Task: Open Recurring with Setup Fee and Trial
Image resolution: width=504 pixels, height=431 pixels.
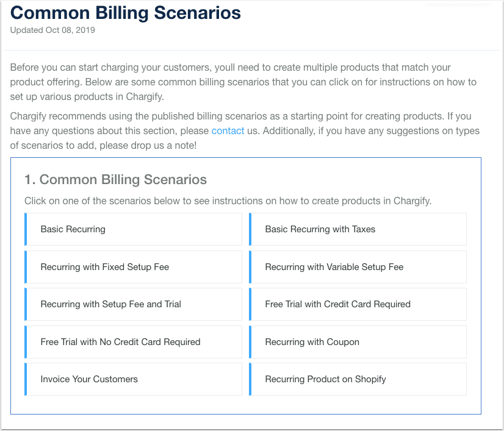Action: coord(111,304)
